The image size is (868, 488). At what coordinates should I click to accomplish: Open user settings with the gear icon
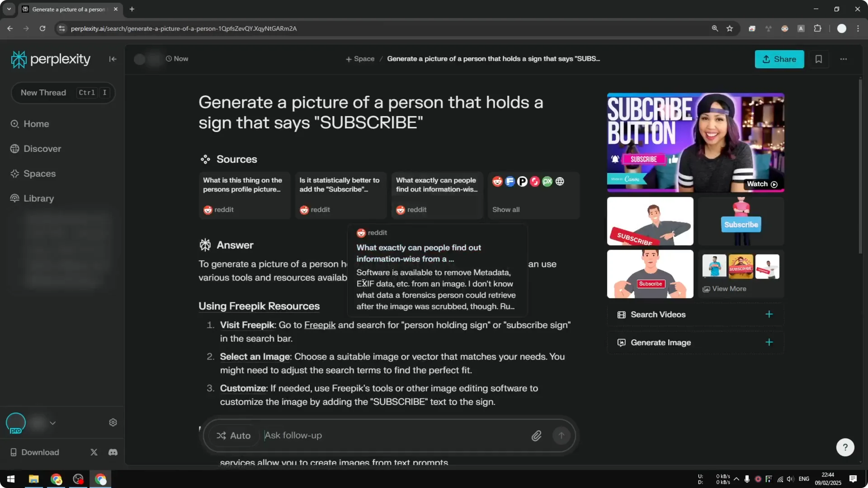pyautogui.click(x=113, y=422)
